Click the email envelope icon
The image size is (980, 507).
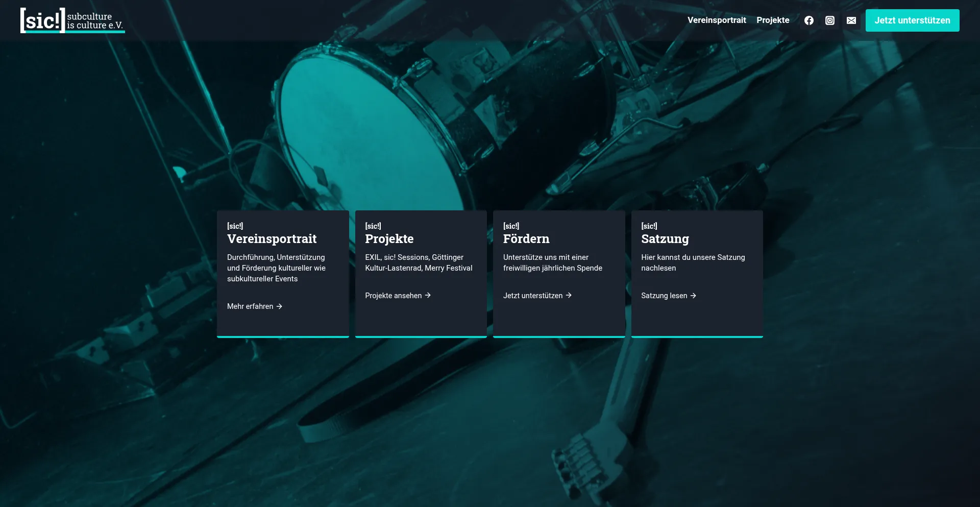(x=851, y=20)
